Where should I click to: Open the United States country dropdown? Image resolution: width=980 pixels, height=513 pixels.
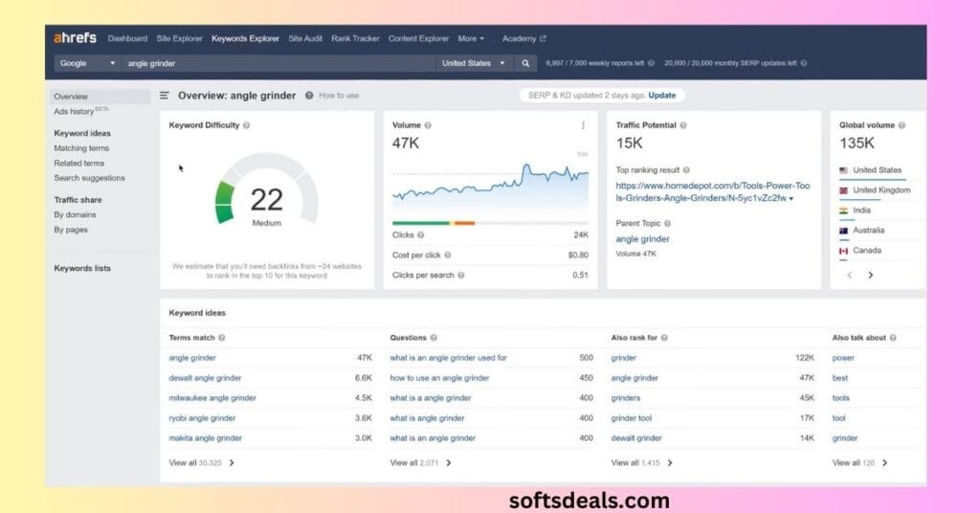tap(474, 63)
